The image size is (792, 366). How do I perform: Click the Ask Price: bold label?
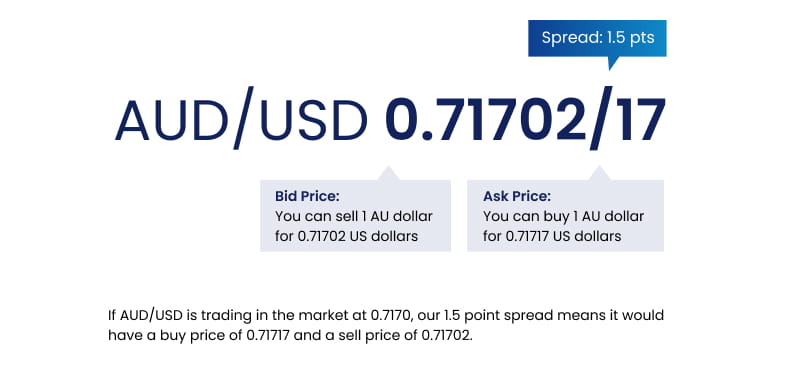517,196
